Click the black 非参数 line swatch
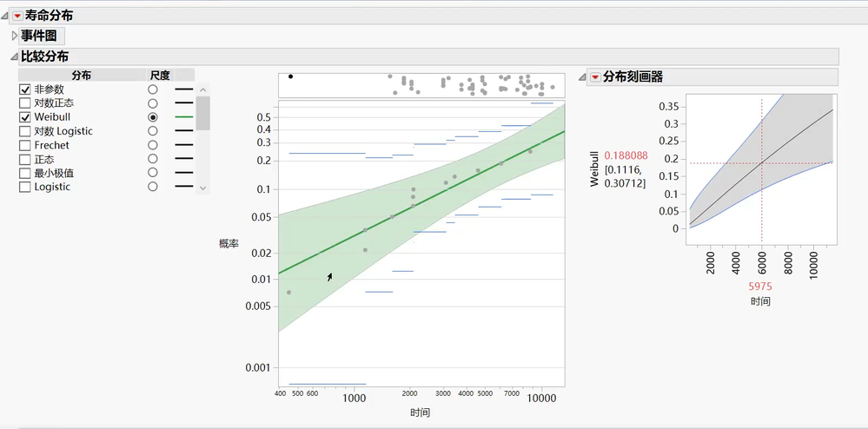 [x=184, y=89]
